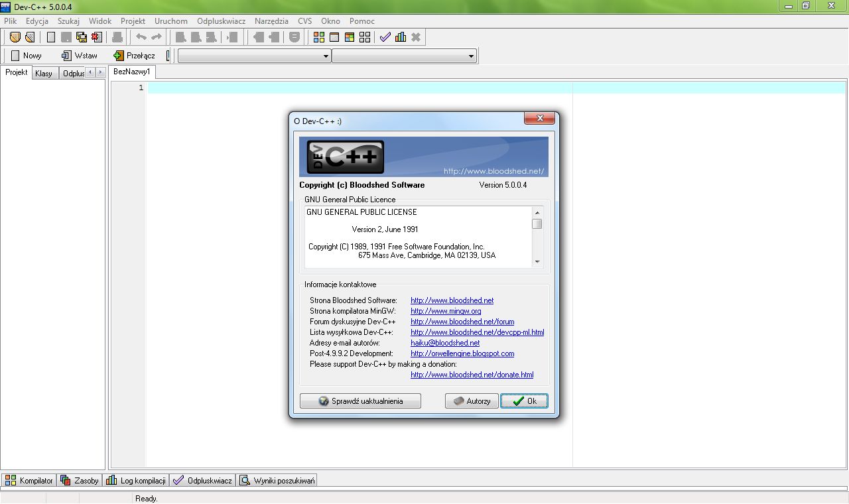Open the bloodshed.net donate link
The image size is (849, 504).
click(x=472, y=375)
